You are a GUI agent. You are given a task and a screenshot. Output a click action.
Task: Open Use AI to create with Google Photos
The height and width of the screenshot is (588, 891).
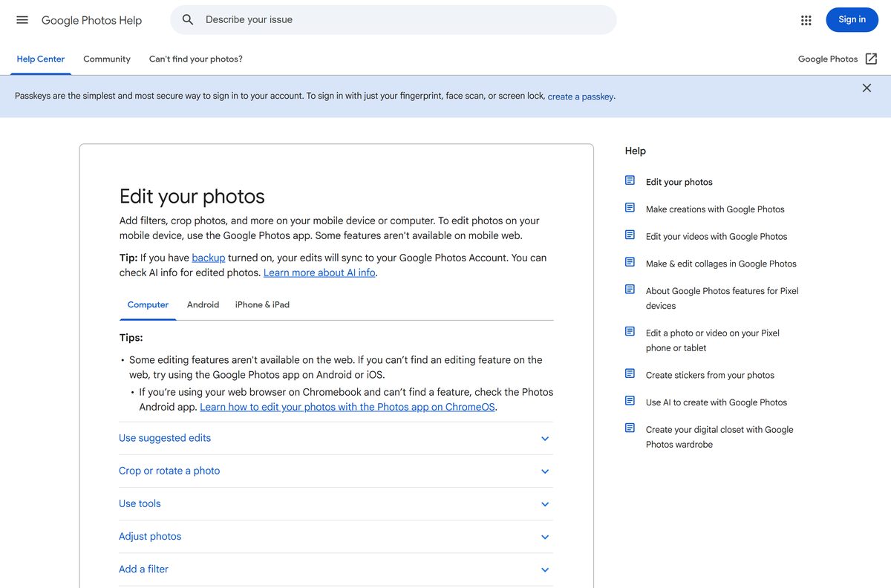click(717, 402)
